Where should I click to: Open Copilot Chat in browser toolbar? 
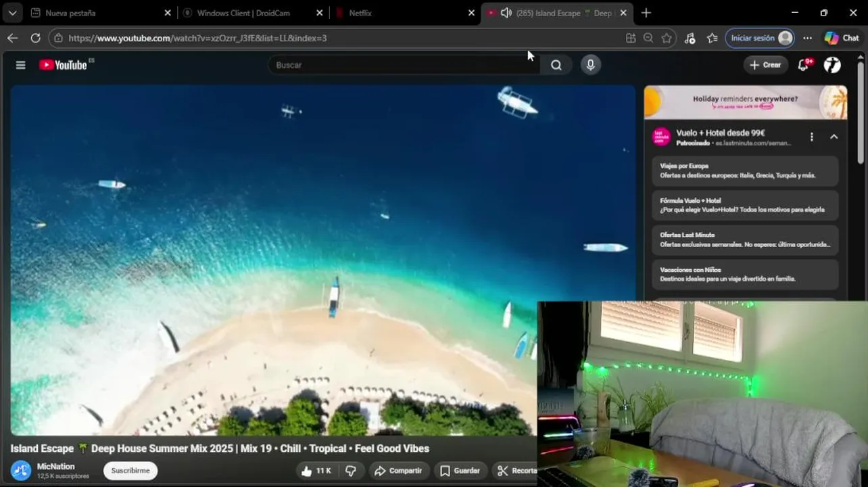(x=842, y=38)
